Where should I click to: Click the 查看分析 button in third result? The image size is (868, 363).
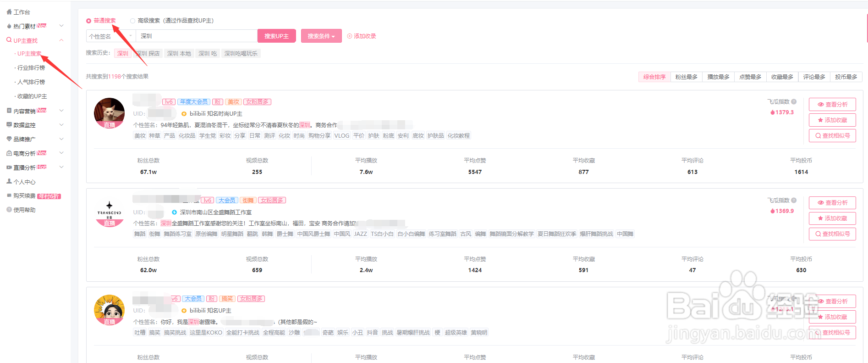click(832, 302)
